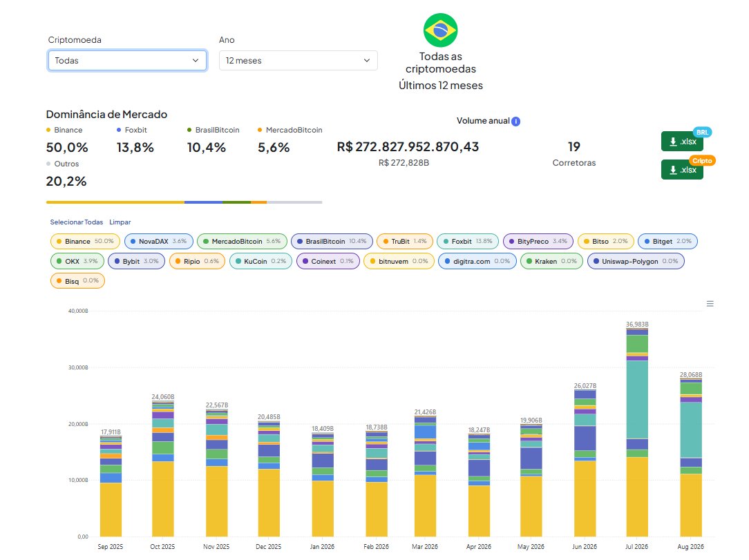This screenshot has width=749, height=560.
Task: Click the Oct 2025 stacked bar
Action: (x=163, y=469)
